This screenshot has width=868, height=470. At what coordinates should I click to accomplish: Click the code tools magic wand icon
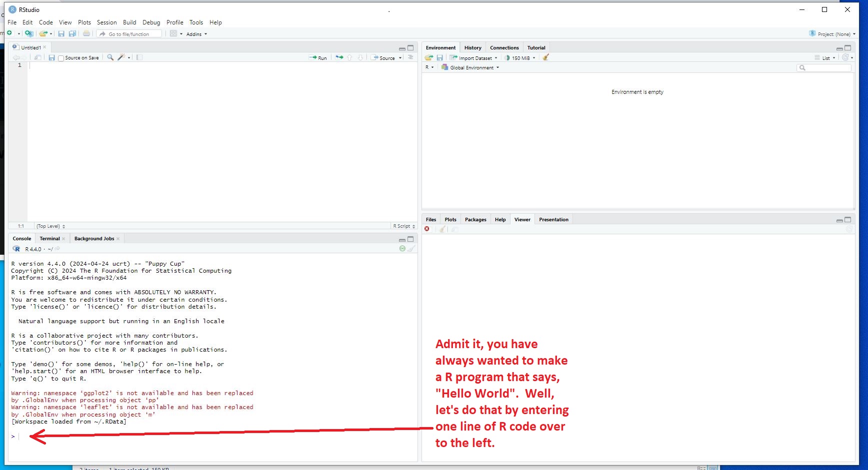point(121,57)
